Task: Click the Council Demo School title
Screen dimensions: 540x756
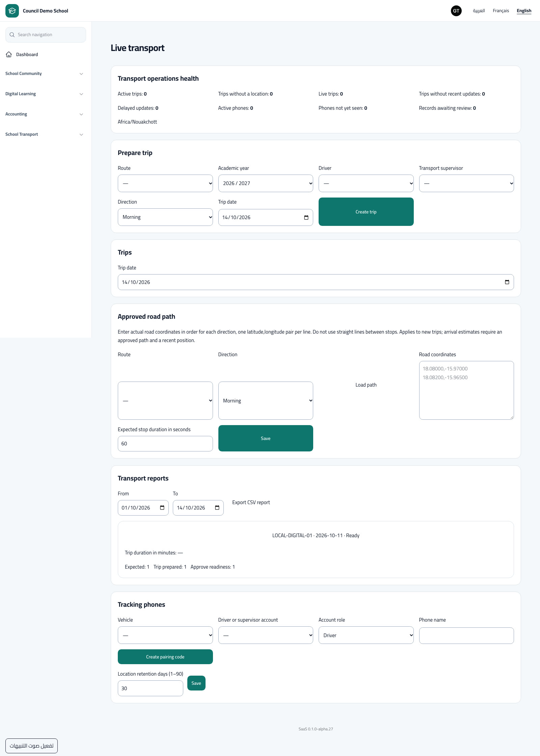Action: click(46, 11)
